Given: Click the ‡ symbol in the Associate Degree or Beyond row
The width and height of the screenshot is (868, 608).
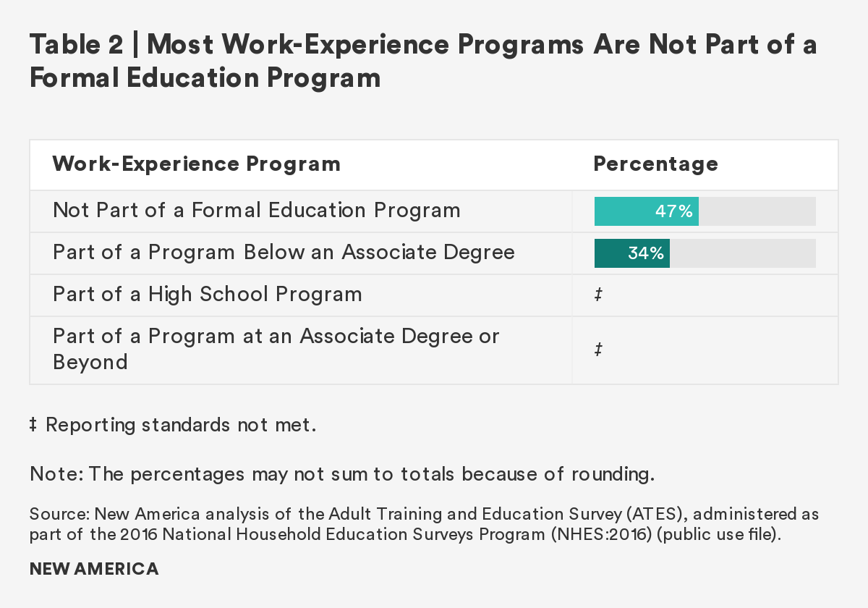Looking at the screenshot, I should [x=599, y=350].
